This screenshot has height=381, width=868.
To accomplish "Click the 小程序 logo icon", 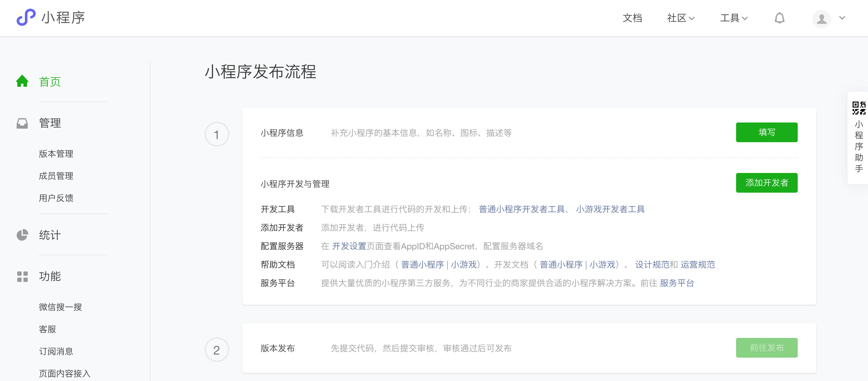I will tap(26, 17).
